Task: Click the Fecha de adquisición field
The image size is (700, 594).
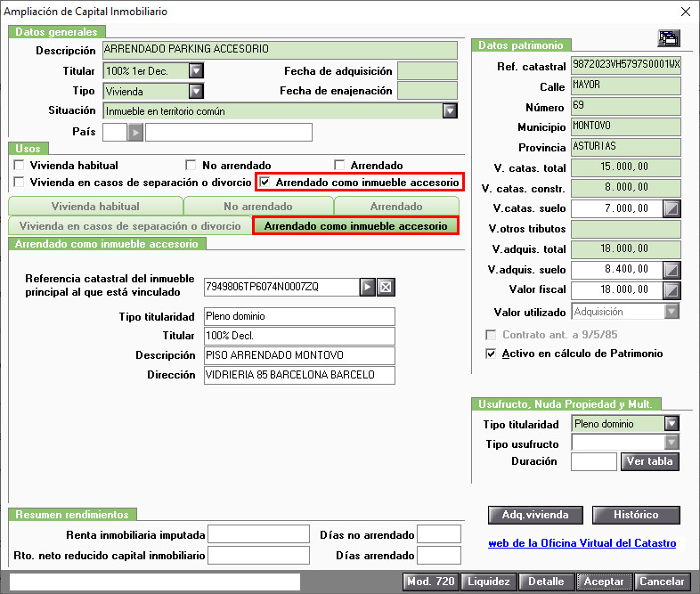Action: coord(427,71)
